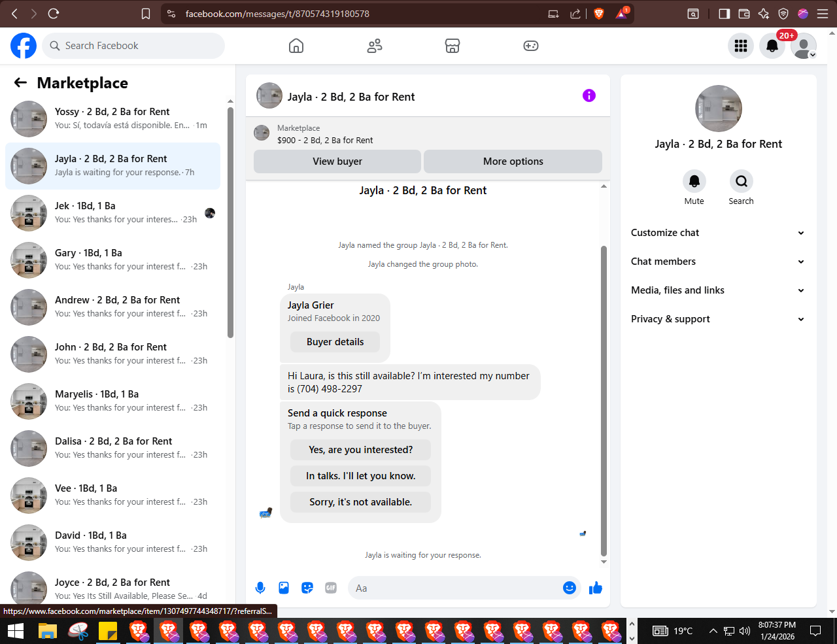
Task: Click the browser address bar URL
Action: point(277,14)
